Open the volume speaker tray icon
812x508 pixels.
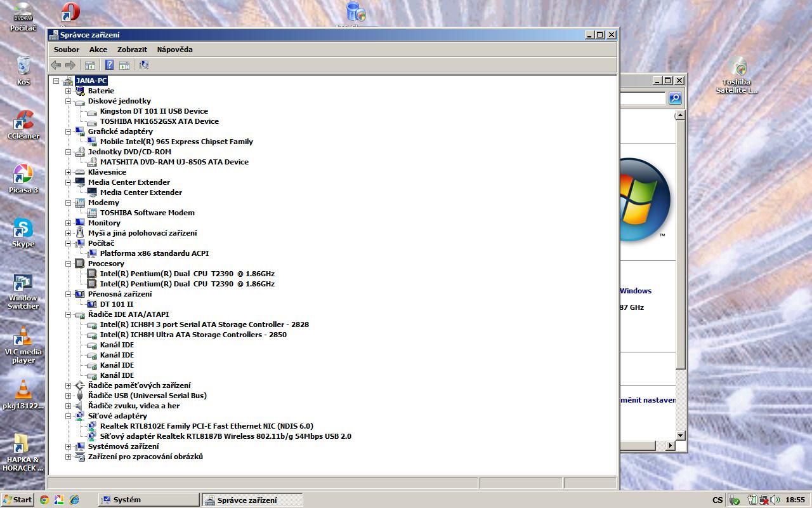pos(775,500)
